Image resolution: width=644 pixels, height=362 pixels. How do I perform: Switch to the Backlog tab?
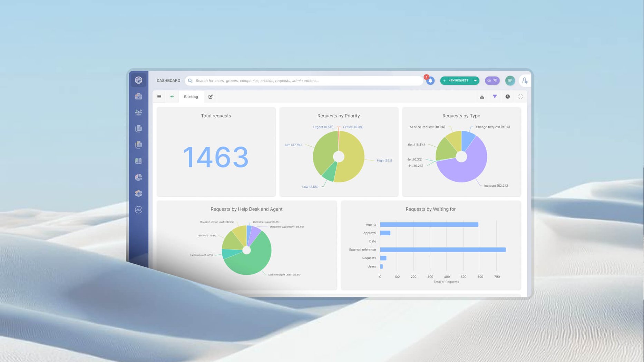point(191,97)
